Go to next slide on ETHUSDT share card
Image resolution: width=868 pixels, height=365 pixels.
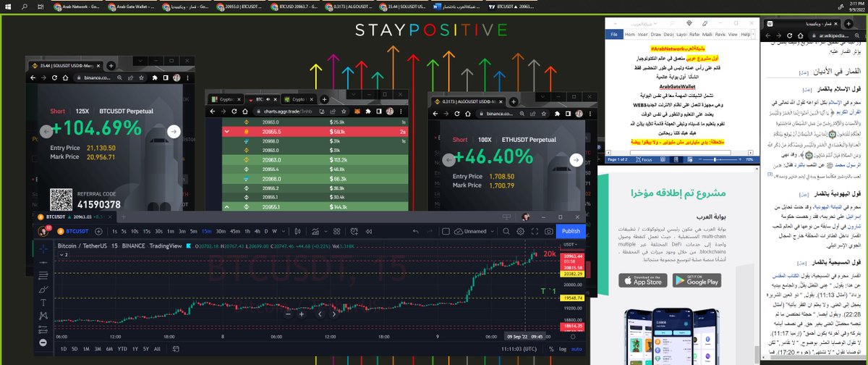pyautogui.click(x=577, y=160)
